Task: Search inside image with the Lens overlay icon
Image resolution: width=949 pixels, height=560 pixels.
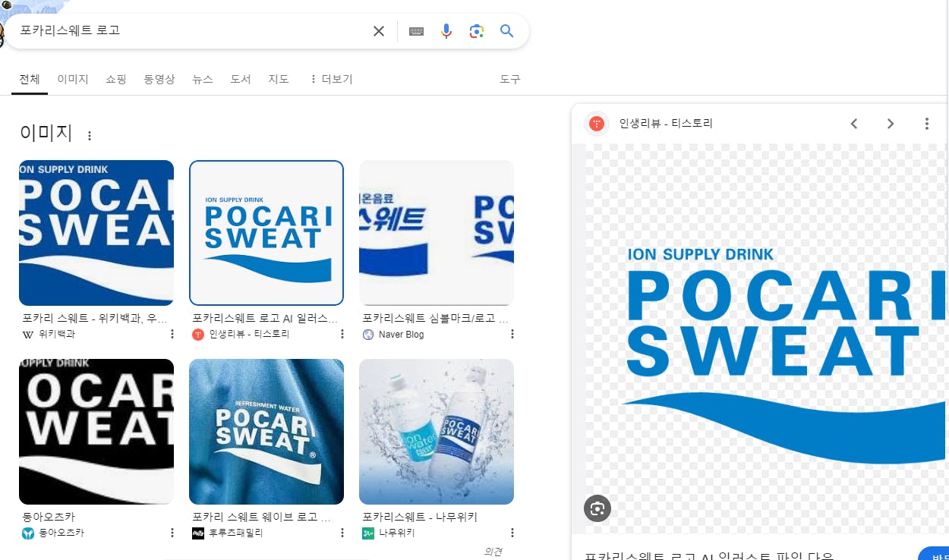Action: [597, 508]
